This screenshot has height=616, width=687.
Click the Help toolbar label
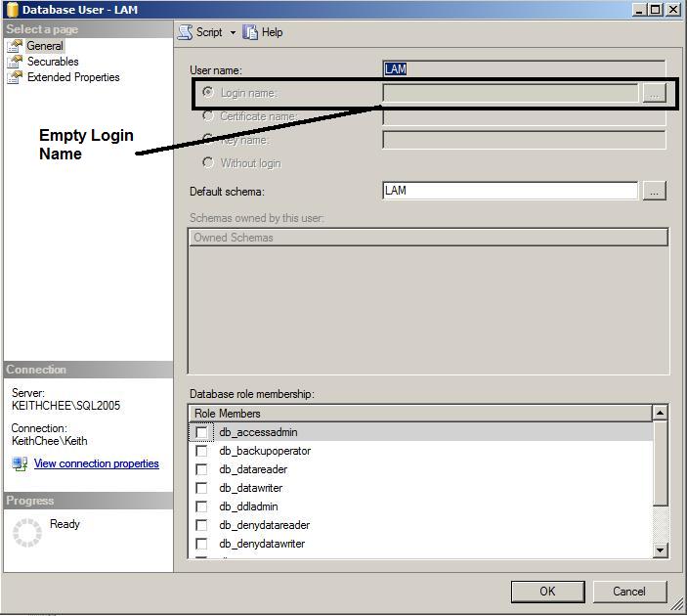272,32
